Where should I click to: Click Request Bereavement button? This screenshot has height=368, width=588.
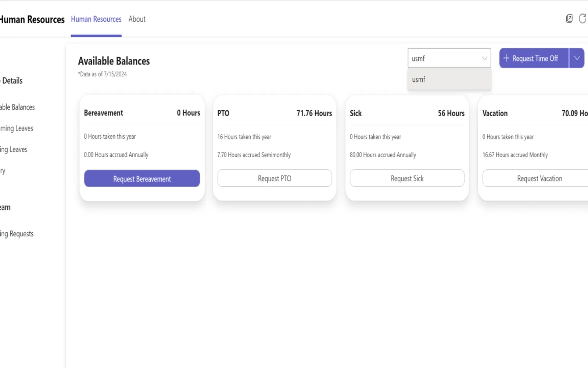142,178
